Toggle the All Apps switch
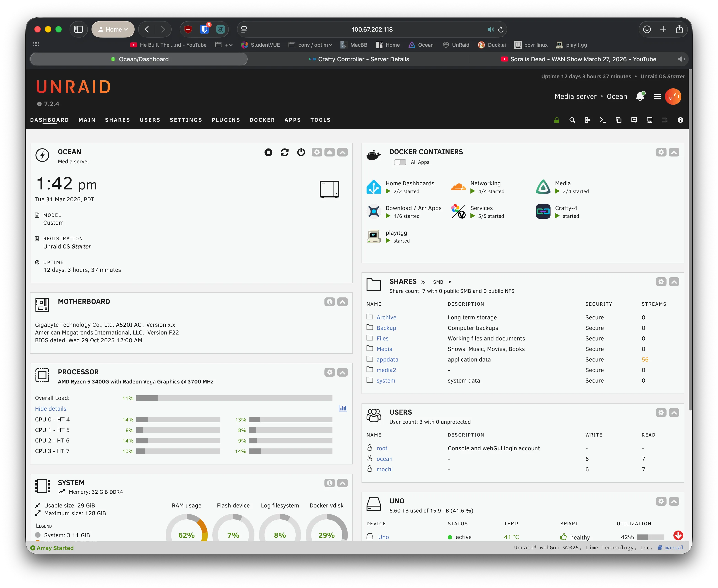 click(x=400, y=163)
